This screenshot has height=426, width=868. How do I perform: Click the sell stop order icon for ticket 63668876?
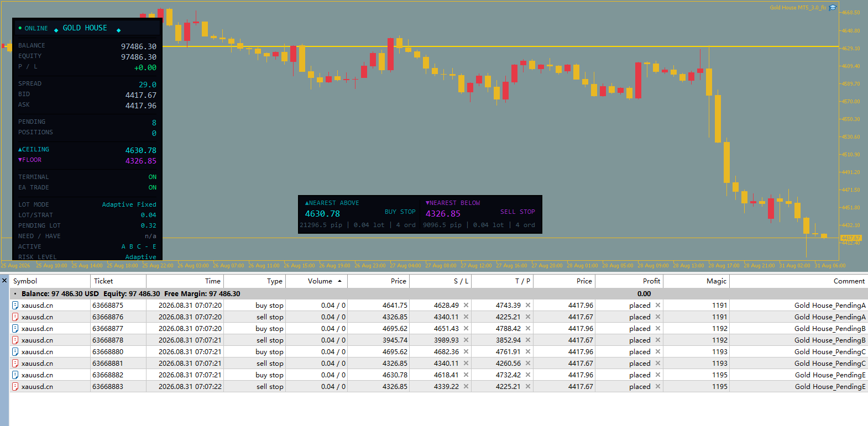[x=15, y=317]
